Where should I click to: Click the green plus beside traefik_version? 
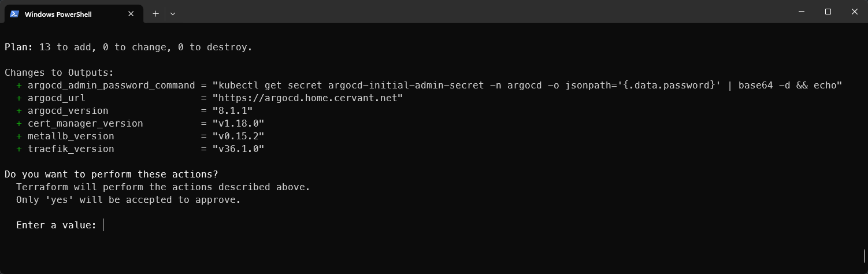coord(19,149)
